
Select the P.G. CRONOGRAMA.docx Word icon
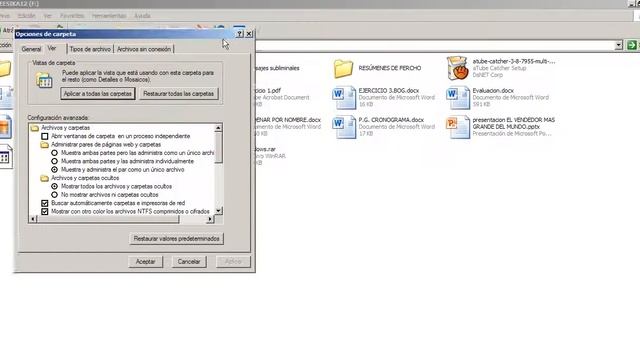(x=343, y=127)
